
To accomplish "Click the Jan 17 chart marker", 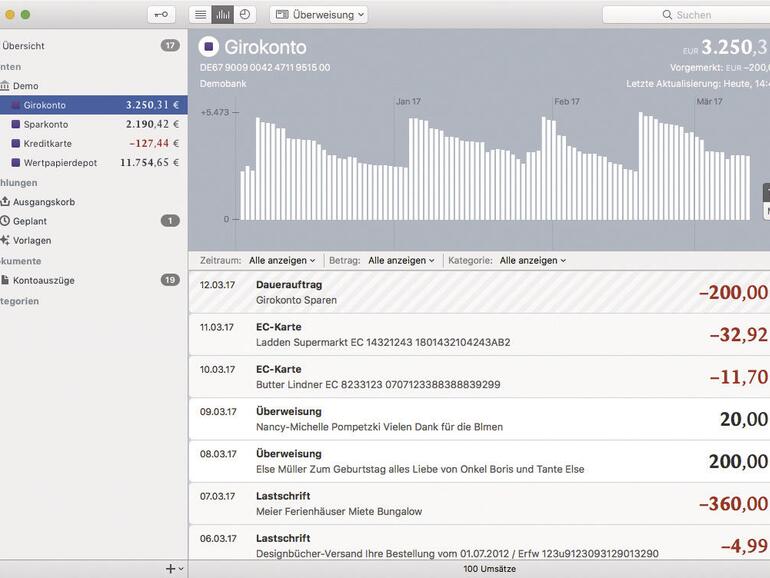I will [x=408, y=102].
